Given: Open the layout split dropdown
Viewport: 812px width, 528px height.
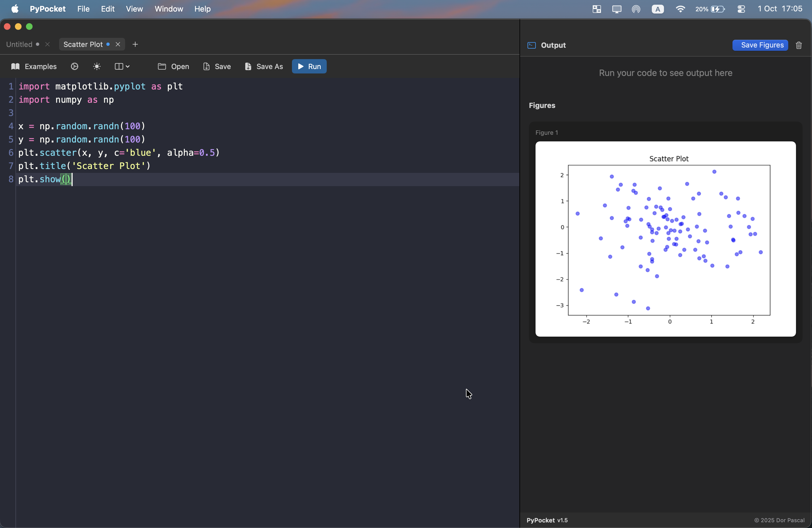Looking at the screenshot, I should tap(122, 67).
